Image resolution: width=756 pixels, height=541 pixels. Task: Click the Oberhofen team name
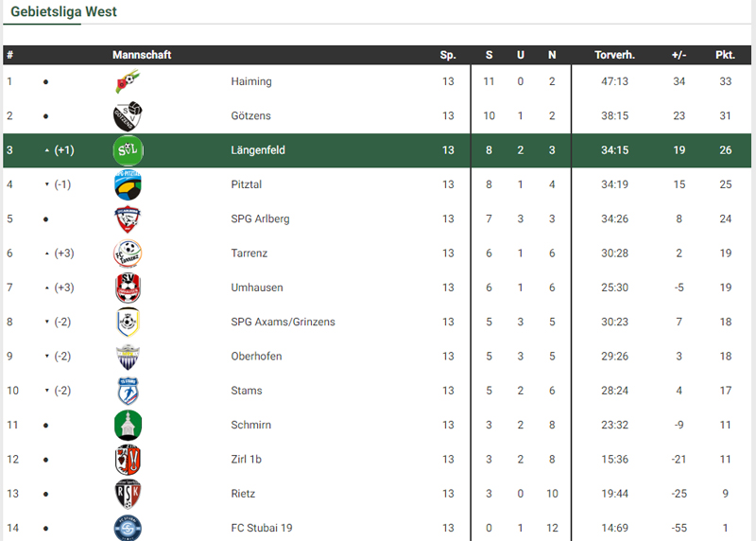[x=256, y=357]
